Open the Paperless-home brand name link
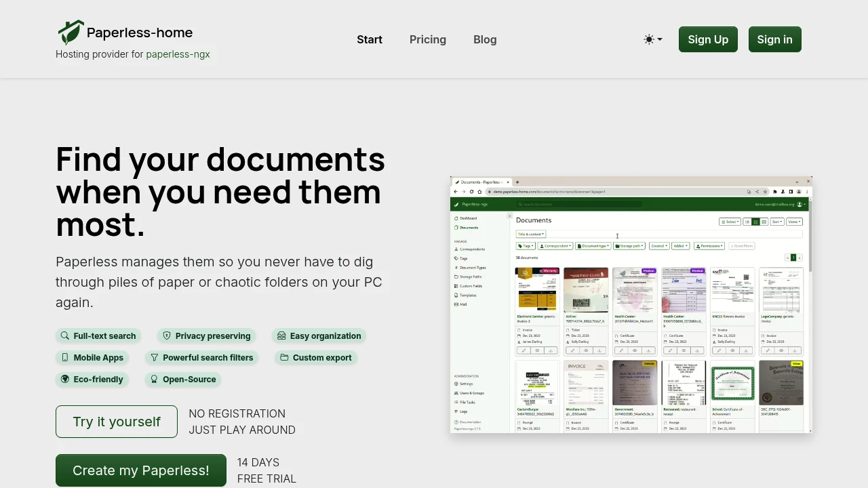Viewport: 868px width, 488px height. click(x=140, y=33)
